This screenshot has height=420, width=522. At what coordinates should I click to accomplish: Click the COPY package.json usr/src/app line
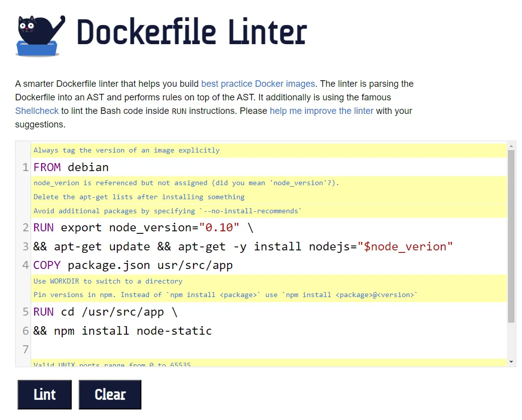tap(269, 265)
